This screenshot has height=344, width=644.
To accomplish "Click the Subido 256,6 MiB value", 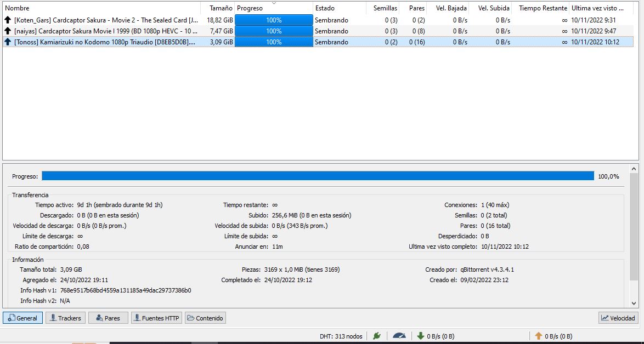I will (x=312, y=215).
